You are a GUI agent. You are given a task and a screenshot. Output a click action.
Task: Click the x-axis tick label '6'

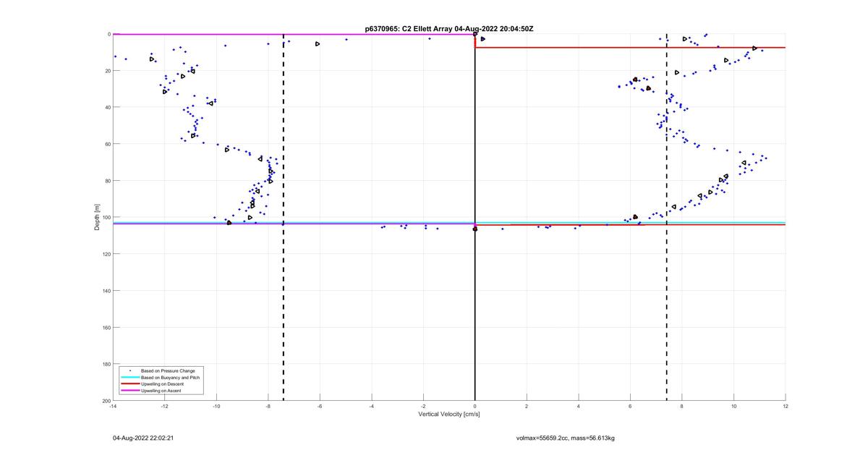click(x=630, y=406)
